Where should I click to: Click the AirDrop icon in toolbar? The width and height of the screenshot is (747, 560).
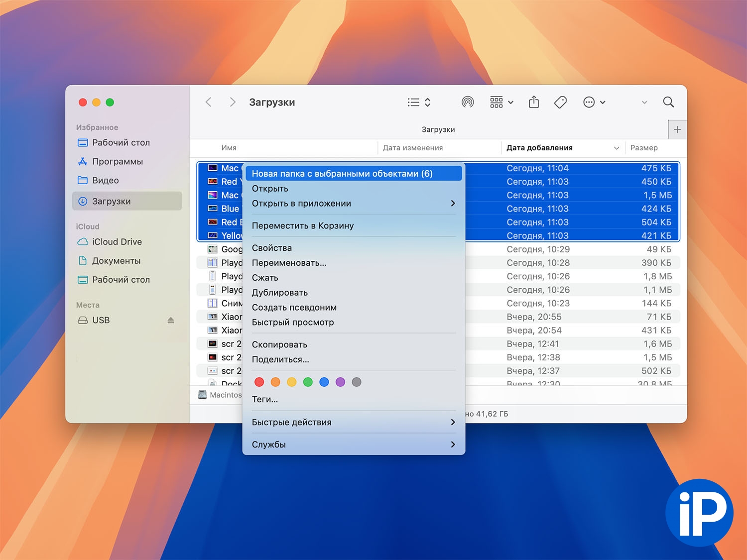(467, 102)
